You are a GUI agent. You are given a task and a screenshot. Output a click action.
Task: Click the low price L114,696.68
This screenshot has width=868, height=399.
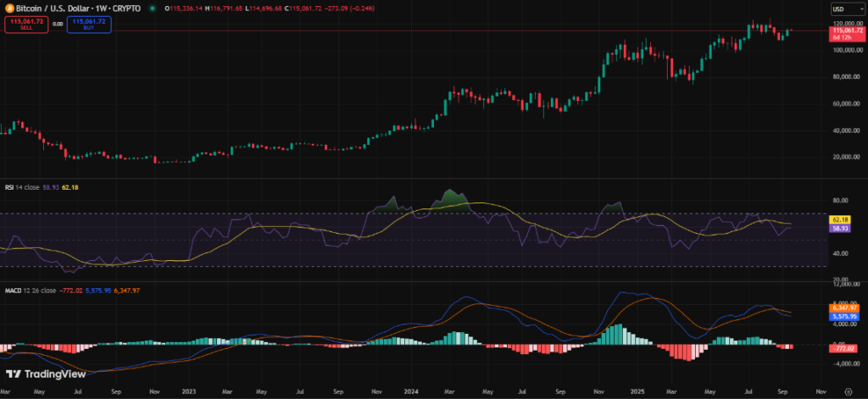tap(263, 8)
